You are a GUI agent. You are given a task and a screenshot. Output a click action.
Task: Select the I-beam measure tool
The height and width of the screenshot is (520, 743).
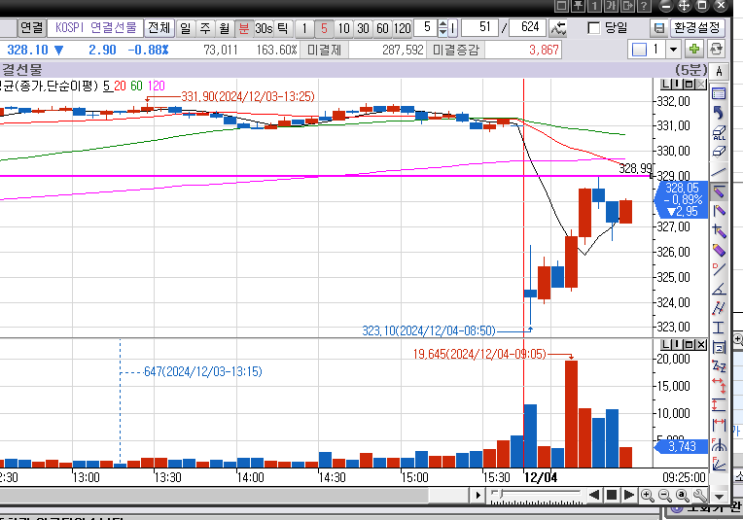[x=719, y=328]
